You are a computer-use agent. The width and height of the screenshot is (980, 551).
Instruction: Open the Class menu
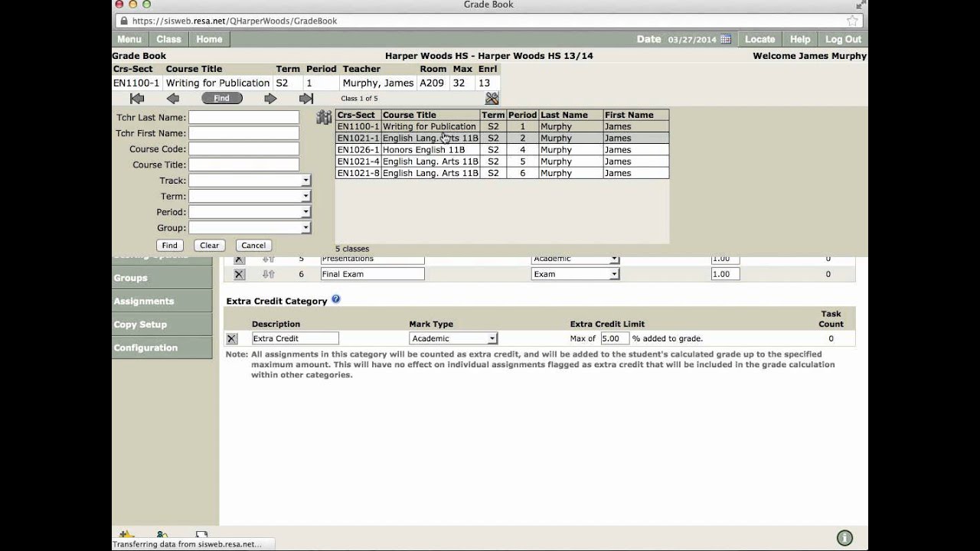pos(169,39)
